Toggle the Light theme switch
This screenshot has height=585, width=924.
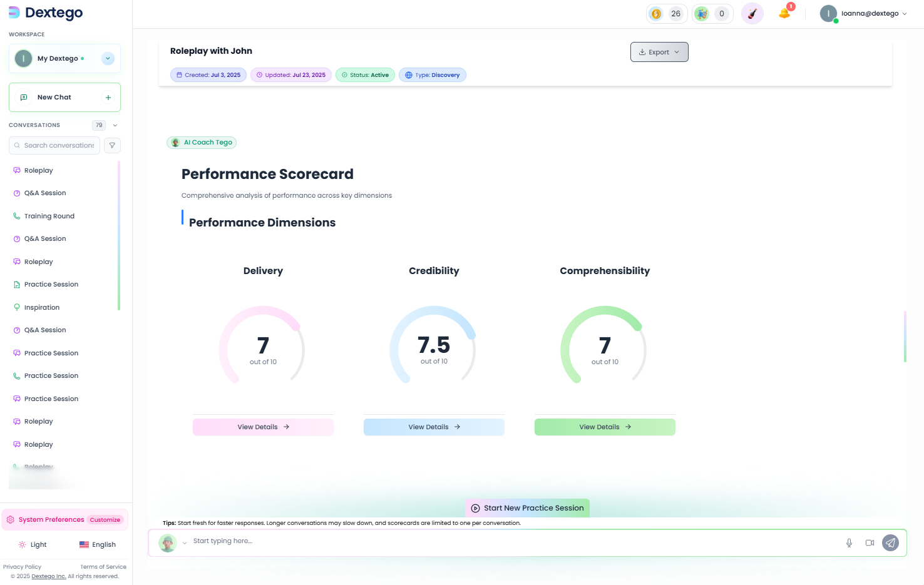[33, 545]
